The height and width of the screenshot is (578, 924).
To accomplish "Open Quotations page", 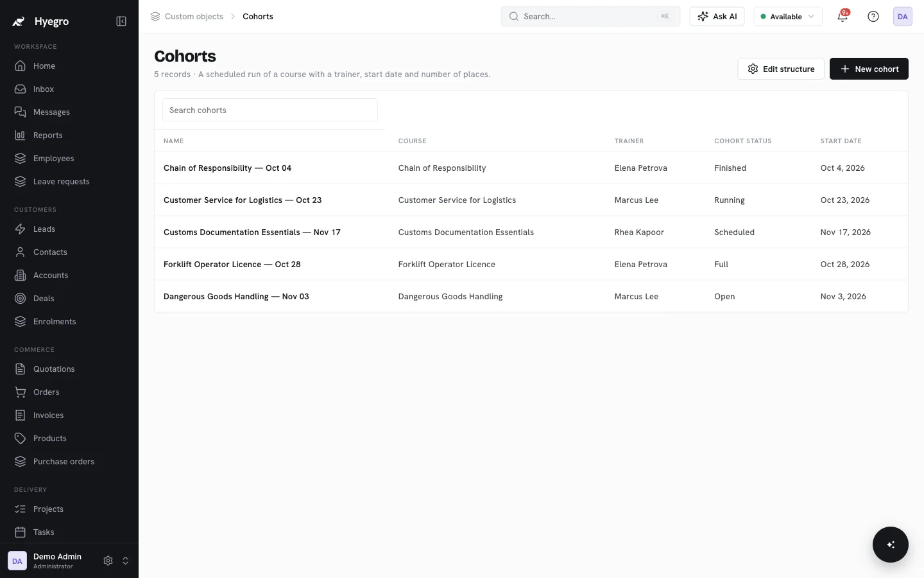I will (x=69, y=369).
